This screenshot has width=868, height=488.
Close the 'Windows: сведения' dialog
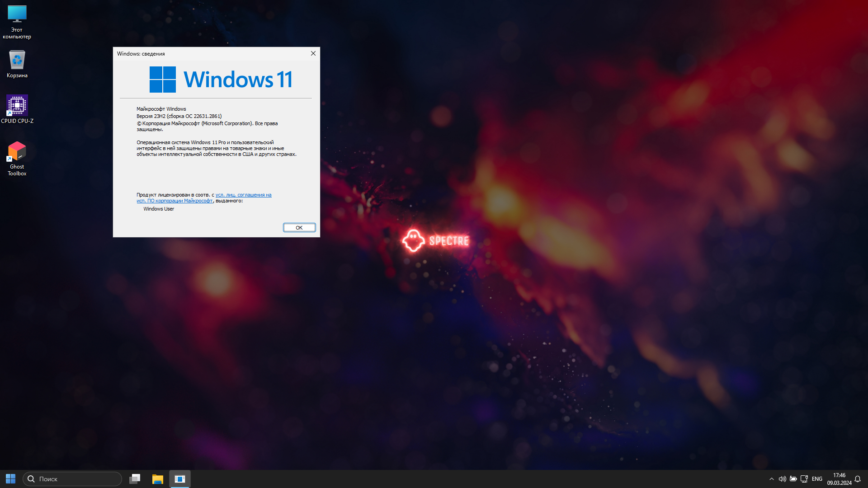(x=313, y=53)
